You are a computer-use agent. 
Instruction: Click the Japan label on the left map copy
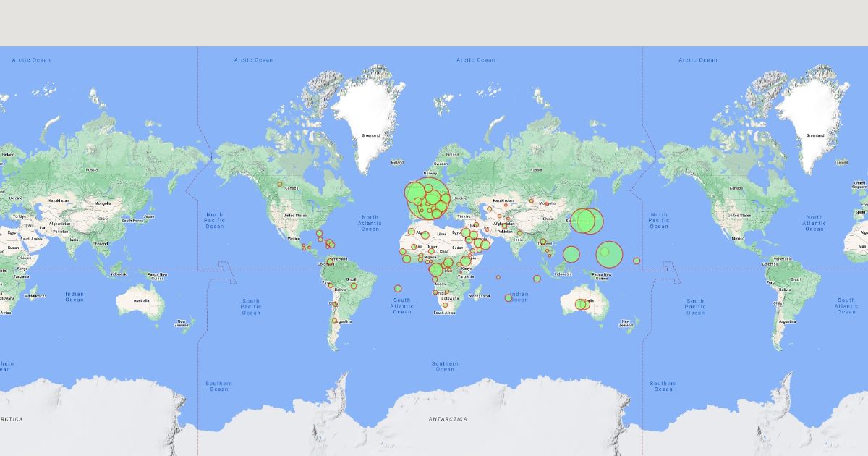pyautogui.click(x=149, y=216)
